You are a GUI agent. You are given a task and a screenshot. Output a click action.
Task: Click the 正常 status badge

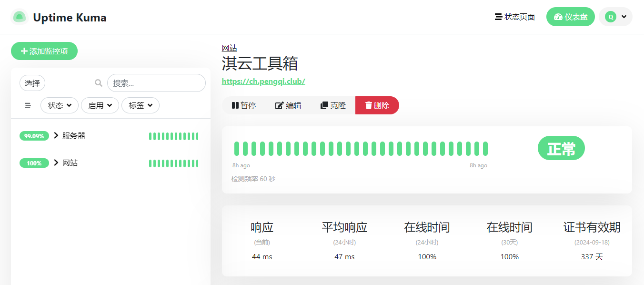pyautogui.click(x=561, y=148)
